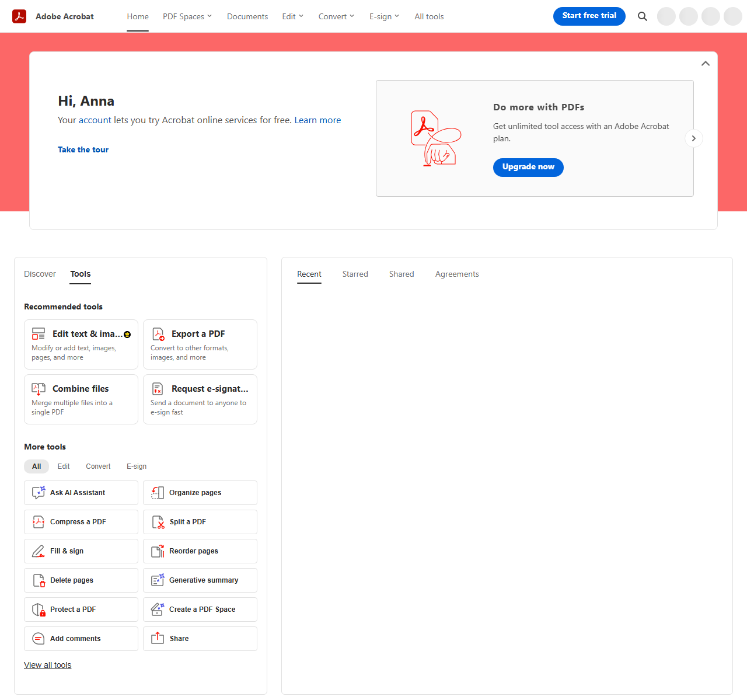The image size is (747, 700).
Task: Click the Ask AI Assistant icon
Action: 39,493
